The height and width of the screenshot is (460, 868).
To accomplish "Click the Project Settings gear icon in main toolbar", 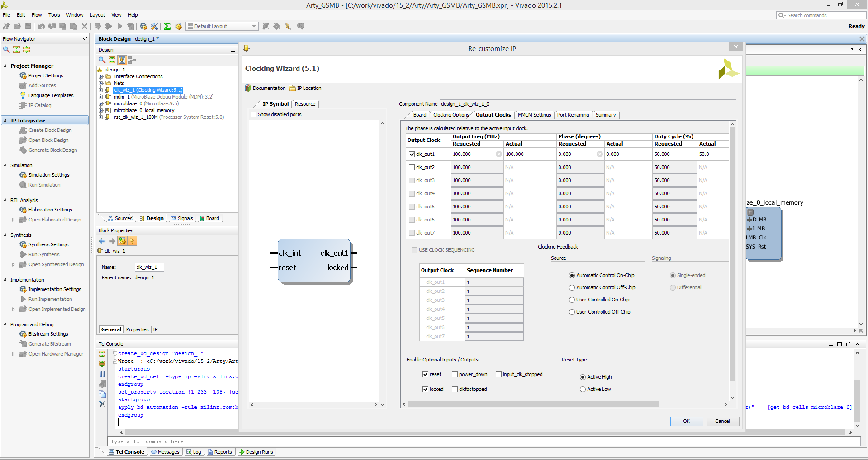I will click(x=143, y=26).
